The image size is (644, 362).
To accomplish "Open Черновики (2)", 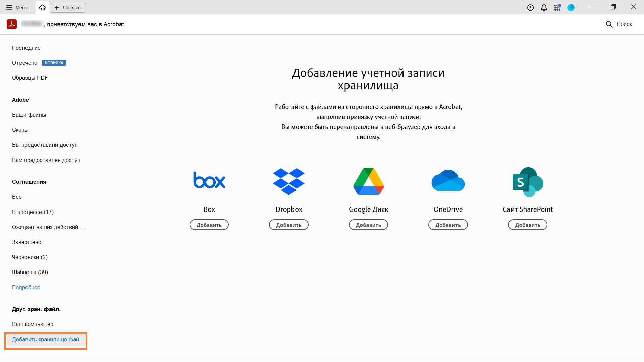I will coord(30,257).
